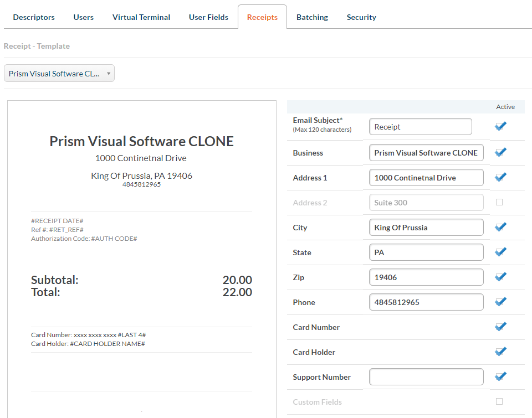Open the Batching tab

coord(312,17)
